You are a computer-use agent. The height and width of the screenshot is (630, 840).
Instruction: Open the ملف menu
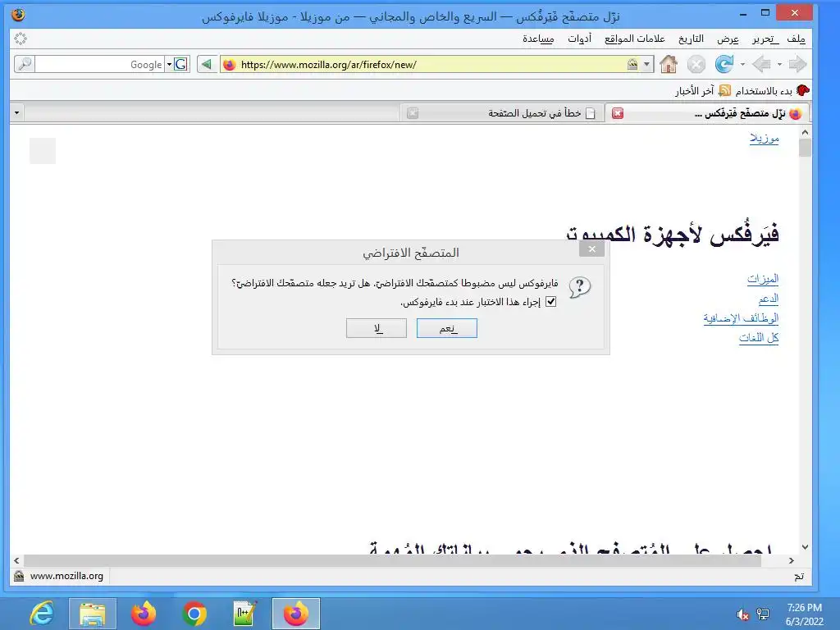tap(796, 39)
